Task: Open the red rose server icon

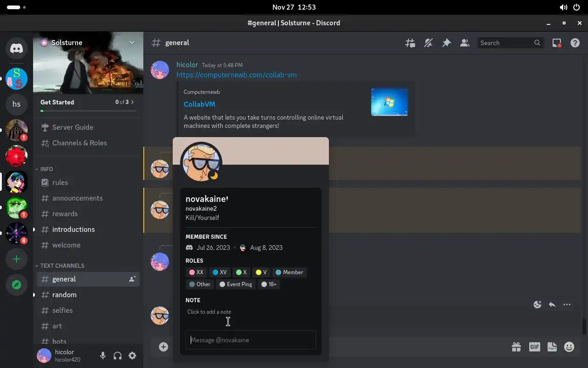Action: click(17, 156)
